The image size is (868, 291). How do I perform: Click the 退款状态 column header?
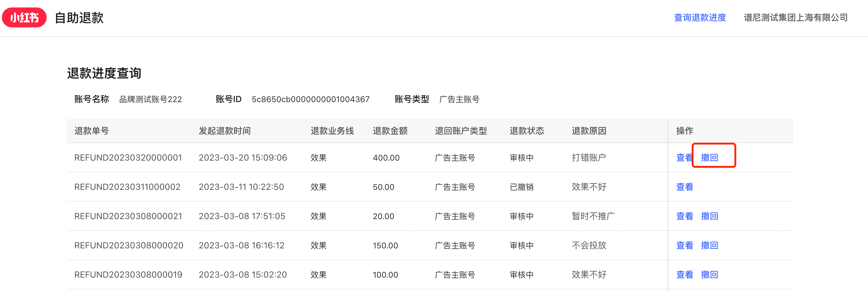click(527, 131)
